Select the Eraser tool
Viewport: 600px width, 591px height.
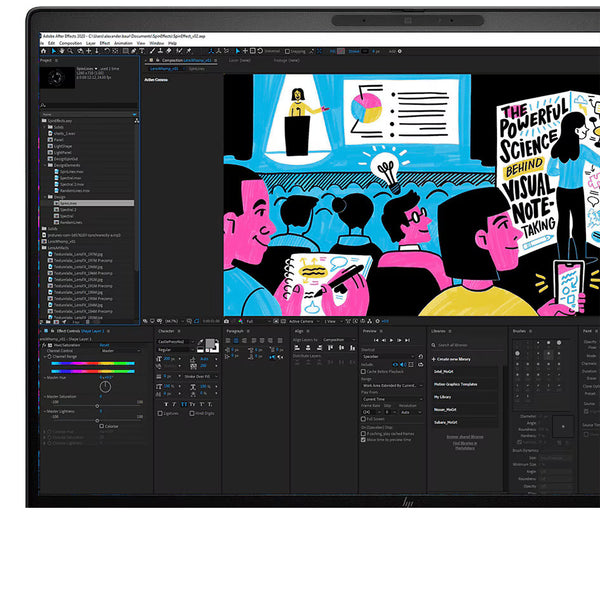pyautogui.click(x=169, y=51)
